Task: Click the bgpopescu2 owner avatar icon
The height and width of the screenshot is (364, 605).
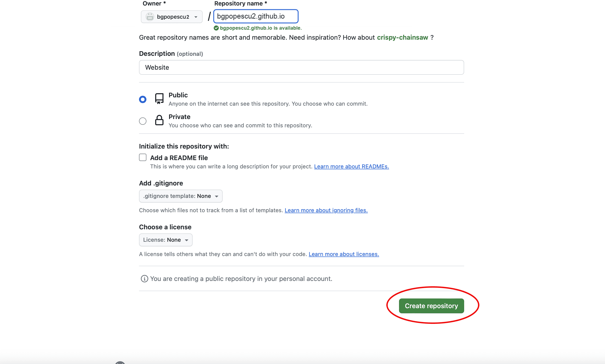Action: point(150,17)
